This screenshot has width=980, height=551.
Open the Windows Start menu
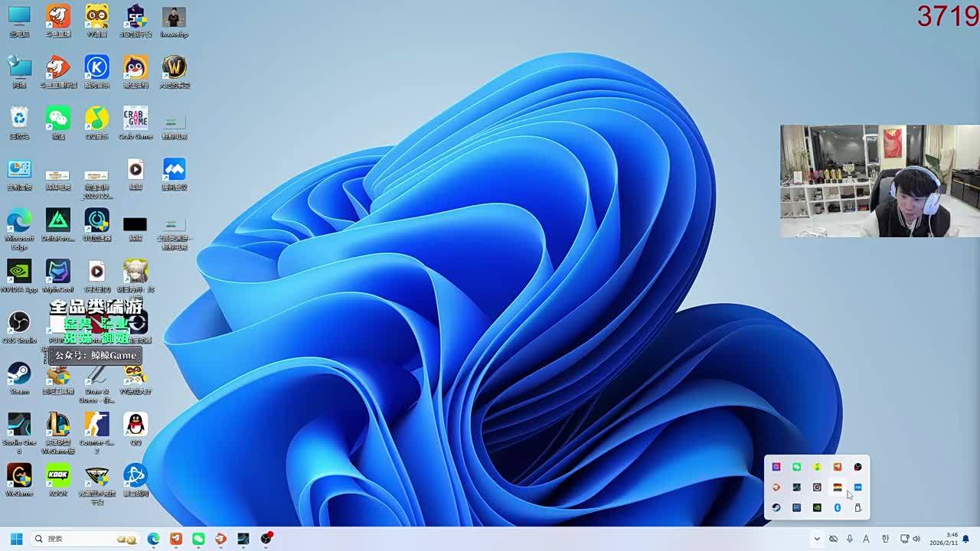tap(16, 539)
